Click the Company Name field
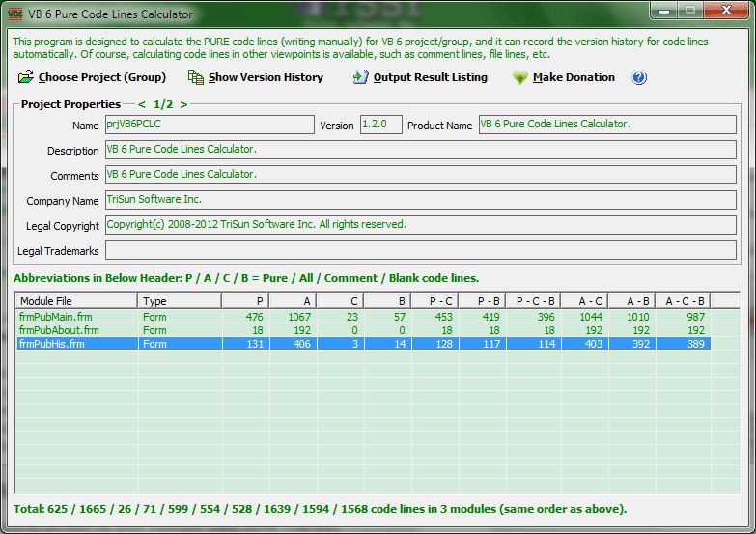This screenshot has height=534, width=756. (x=420, y=201)
